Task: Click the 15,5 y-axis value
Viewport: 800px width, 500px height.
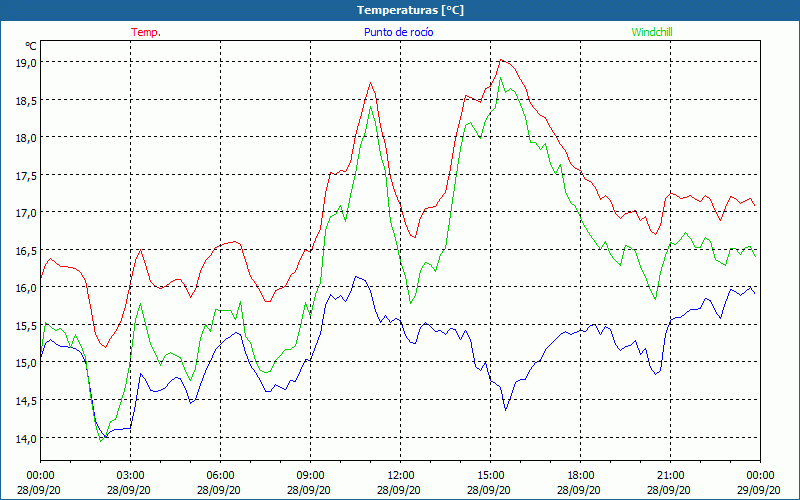Action: click(x=27, y=326)
